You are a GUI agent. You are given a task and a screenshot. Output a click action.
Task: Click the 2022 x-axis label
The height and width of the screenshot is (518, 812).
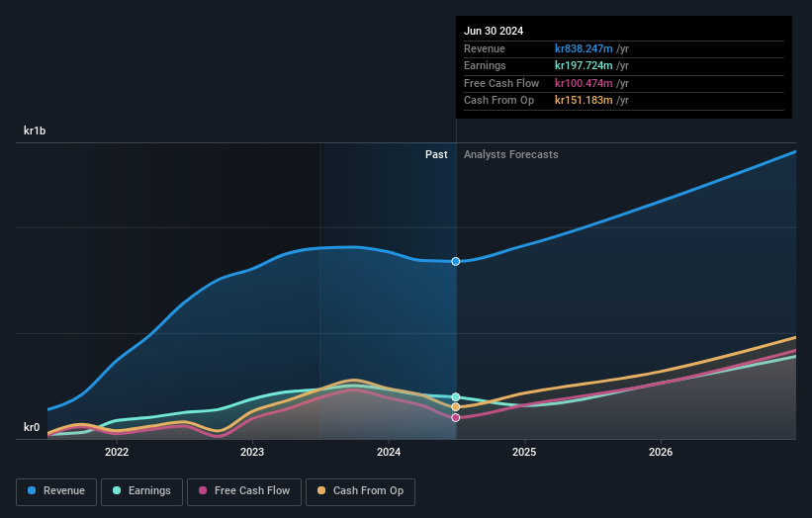click(x=117, y=453)
